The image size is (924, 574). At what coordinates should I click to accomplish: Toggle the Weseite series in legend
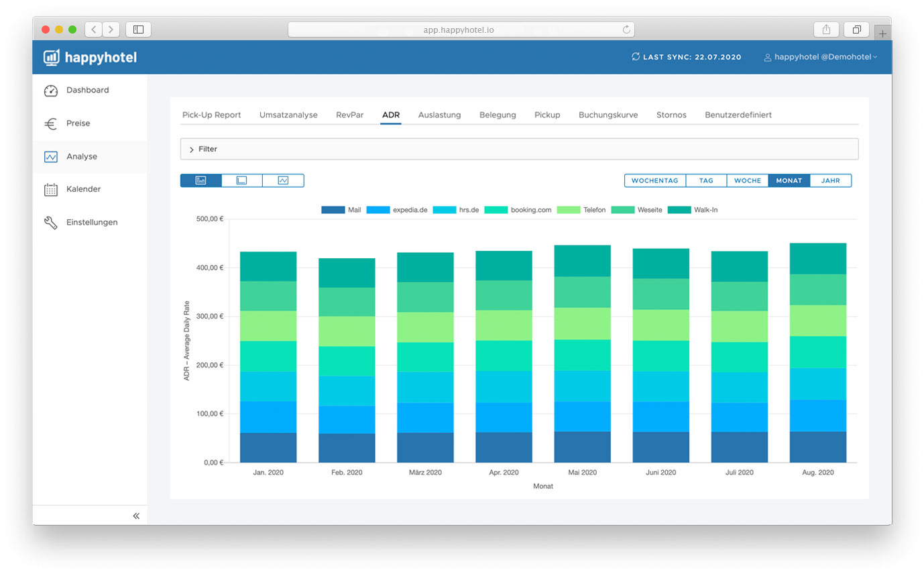tap(637, 210)
